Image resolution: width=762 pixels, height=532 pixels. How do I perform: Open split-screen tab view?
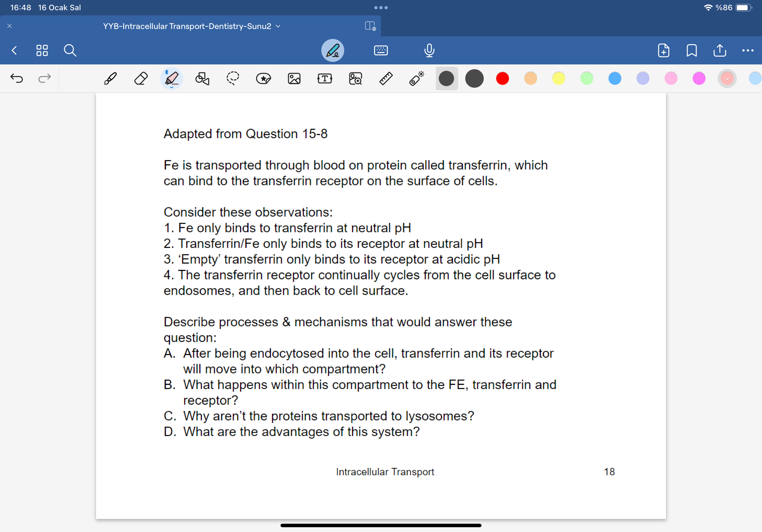click(370, 26)
